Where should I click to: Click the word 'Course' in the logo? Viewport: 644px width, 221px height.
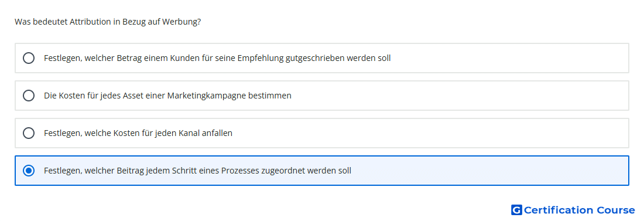click(x=616, y=210)
